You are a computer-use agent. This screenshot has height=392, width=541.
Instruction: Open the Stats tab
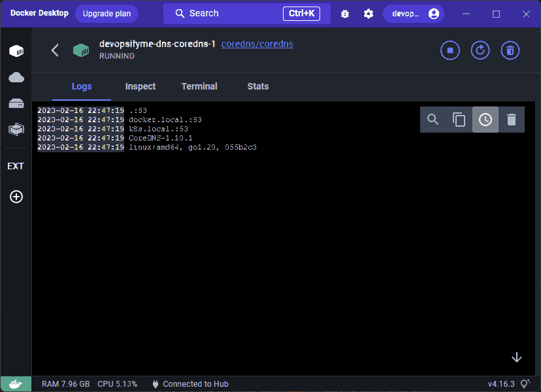click(x=257, y=86)
